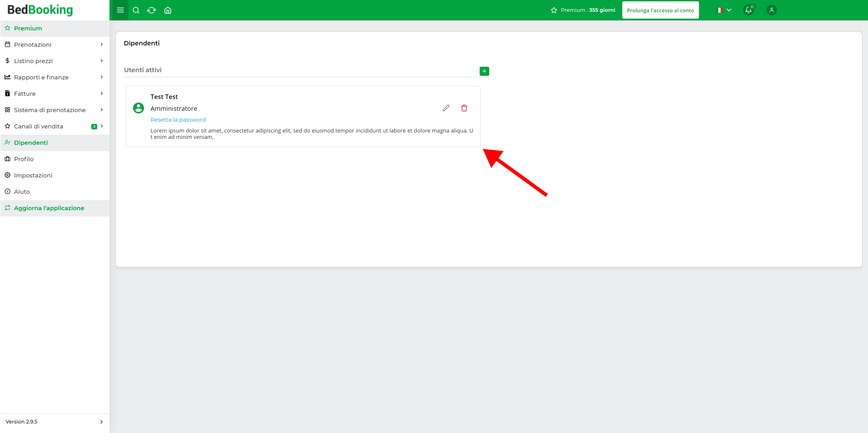Open Fatture menu item
868x433 pixels.
pyautogui.click(x=55, y=93)
